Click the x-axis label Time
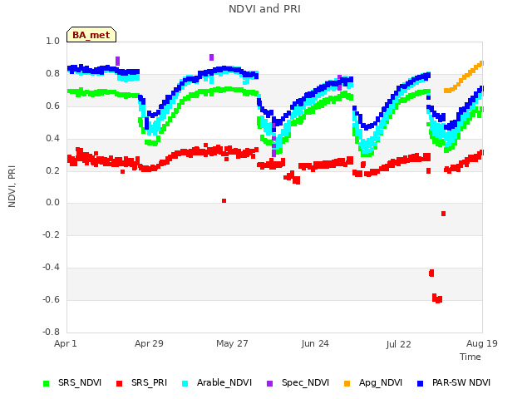The width and height of the screenshot is (532, 399). [470, 357]
